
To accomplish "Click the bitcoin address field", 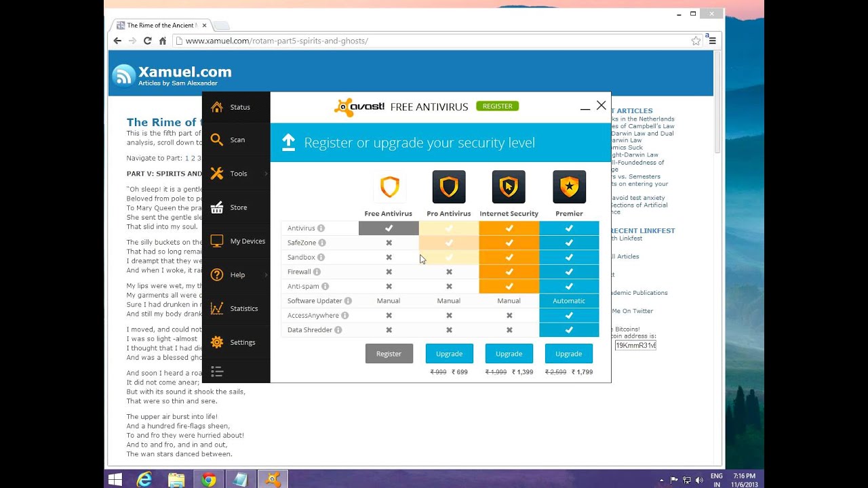I will (635, 345).
